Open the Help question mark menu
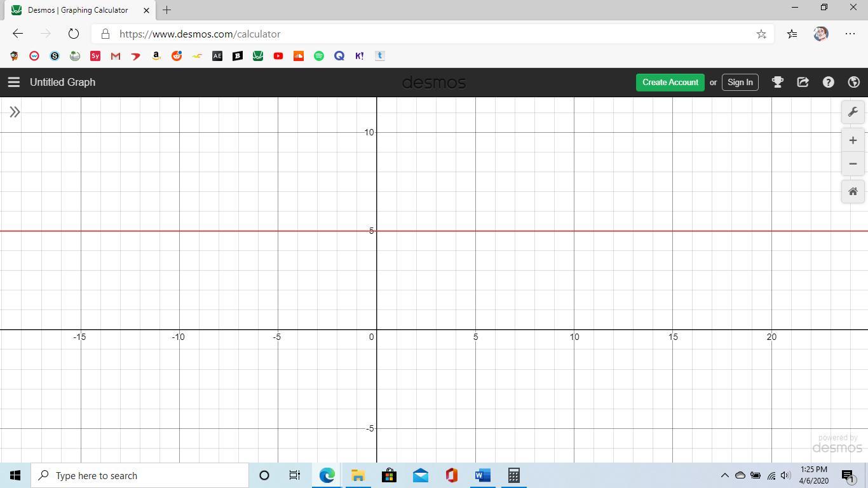Image resolution: width=868 pixels, height=488 pixels. [x=828, y=82]
